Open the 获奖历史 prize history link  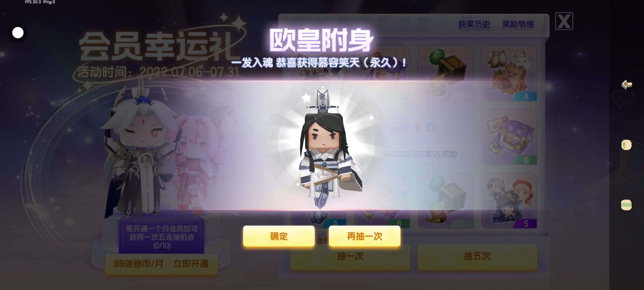click(474, 24)
